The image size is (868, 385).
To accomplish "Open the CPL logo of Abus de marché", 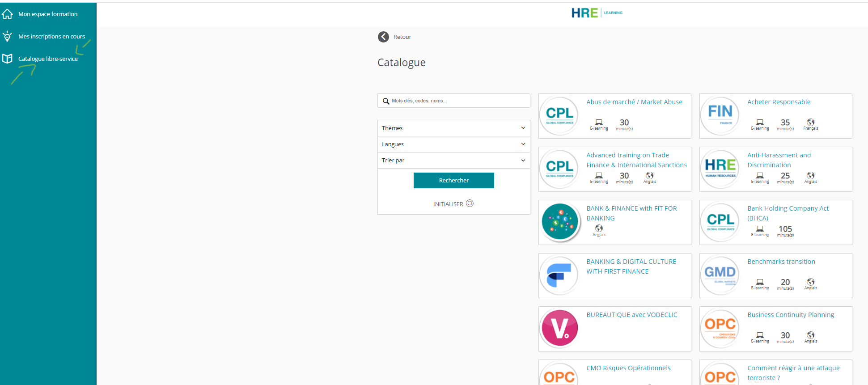I will click(x=559, y=116).
